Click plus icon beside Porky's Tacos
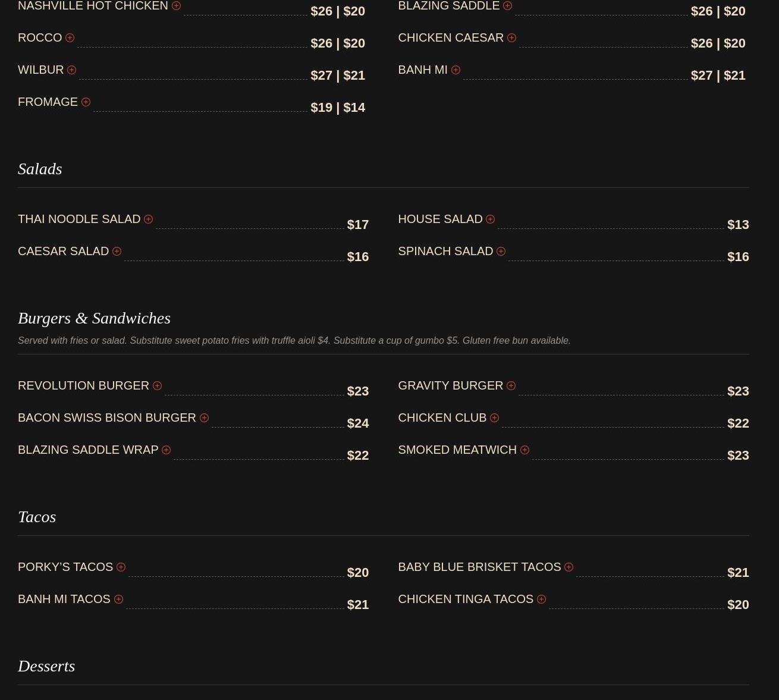This screenshot has width=779, height=700. point(121,567)
